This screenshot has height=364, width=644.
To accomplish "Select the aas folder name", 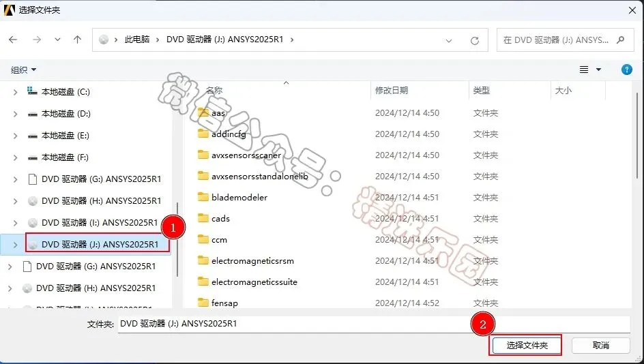I will pos(218,113).
